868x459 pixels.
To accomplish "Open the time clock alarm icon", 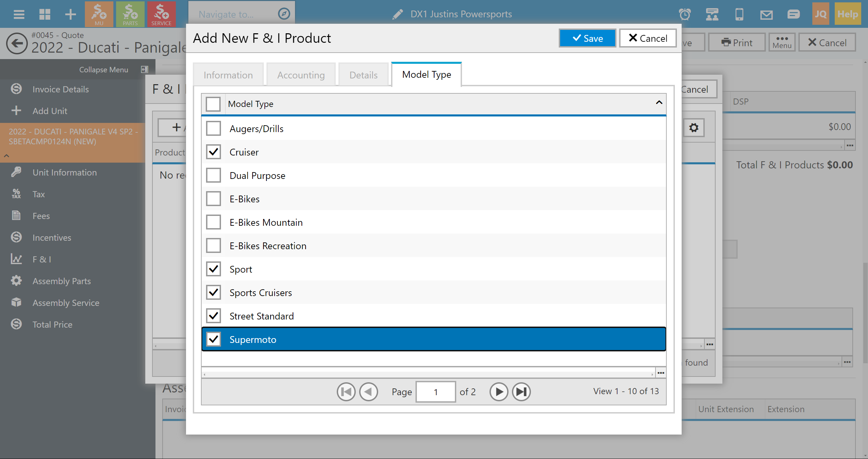I will (x=685, y=14).
